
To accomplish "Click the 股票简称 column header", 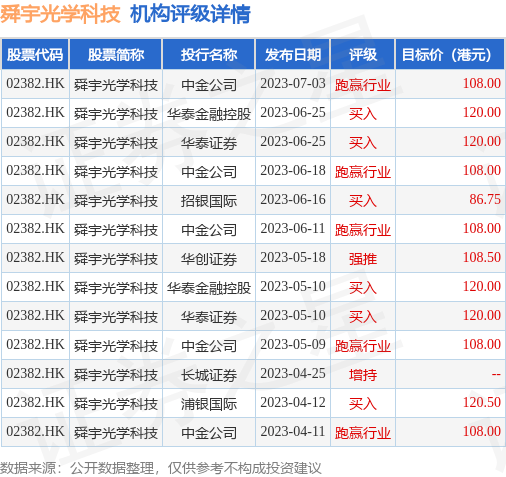I will tap(116, 55).
